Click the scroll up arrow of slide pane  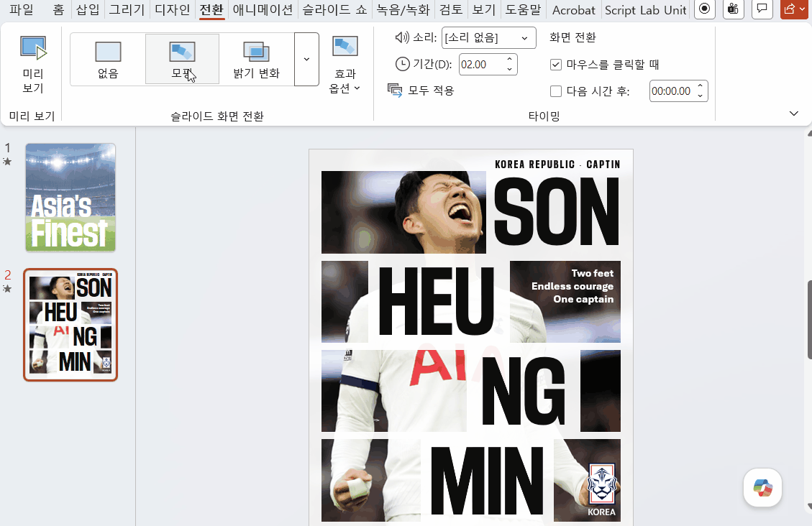point(809,134)
